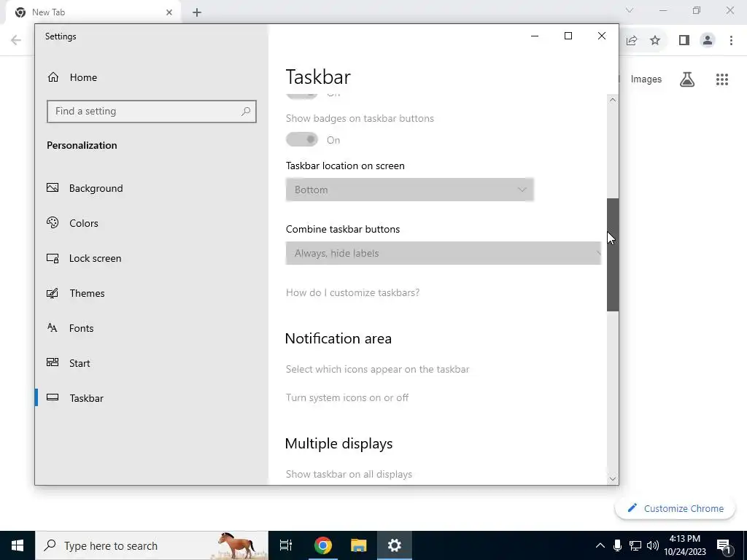Click the Type here to search box

coord(152,545)
